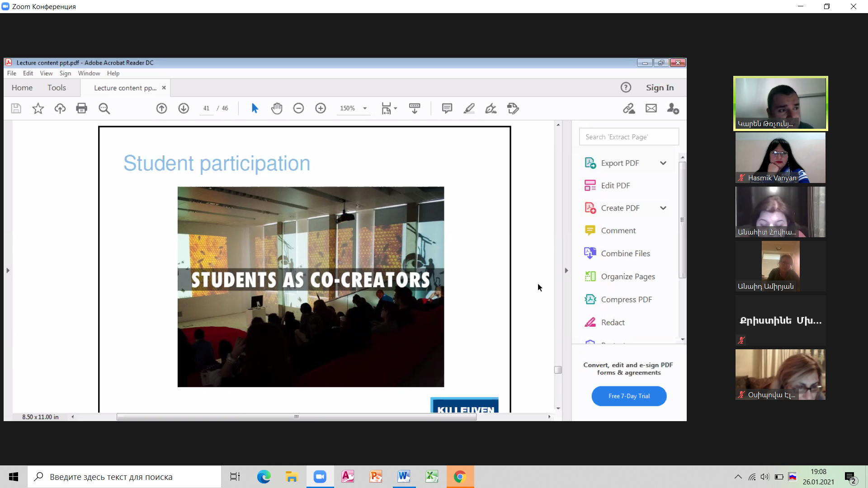Select the Hand pan tool
Image resolution: width=868 pixels, height=488 pixels.
tap(277, 108)
